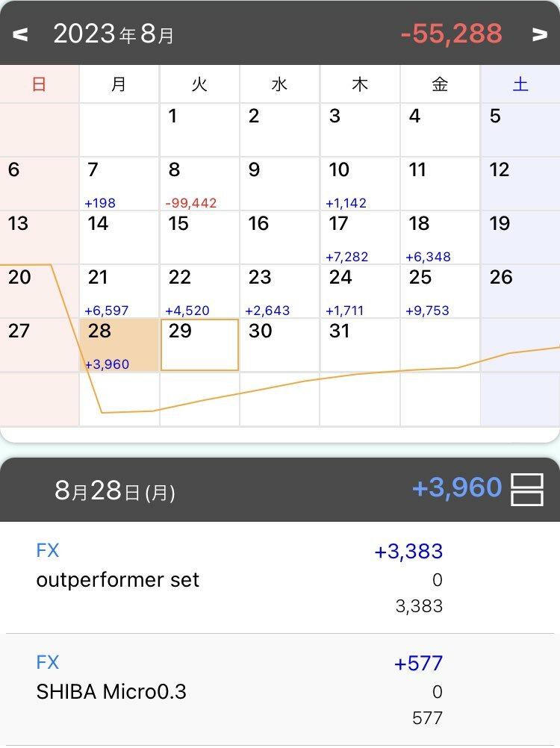
Task: Toggle the split view layout icon
Action: point(526,490)
